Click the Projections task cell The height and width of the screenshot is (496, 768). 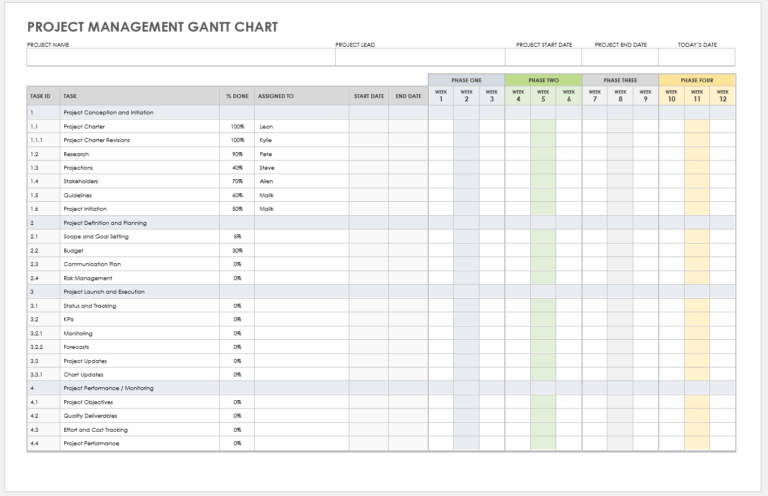tap(140, 167)
